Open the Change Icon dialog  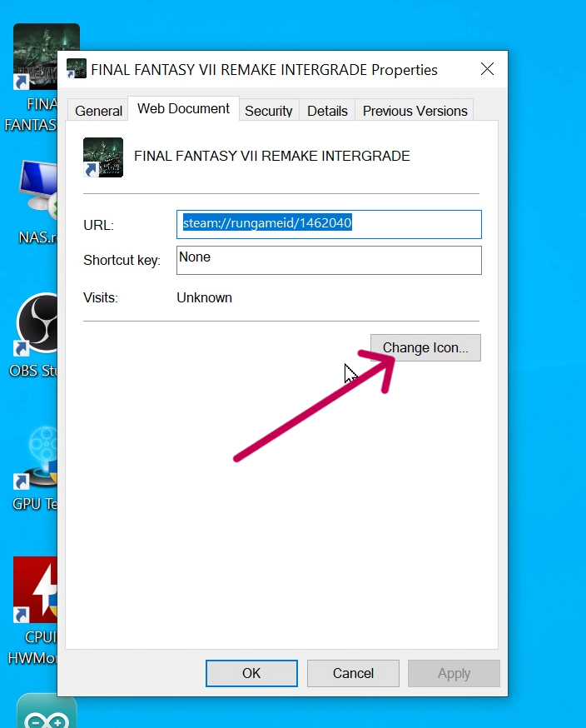[x=425, y=347]
